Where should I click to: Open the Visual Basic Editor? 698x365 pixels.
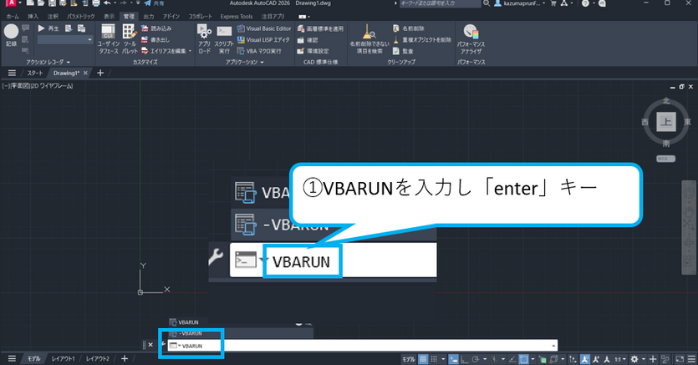point(264,28)
